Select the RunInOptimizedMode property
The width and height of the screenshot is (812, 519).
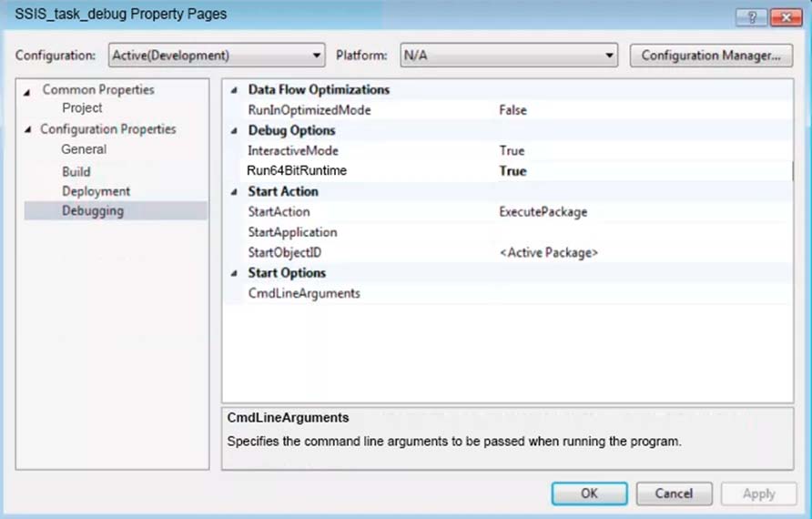tap(310, 110)
